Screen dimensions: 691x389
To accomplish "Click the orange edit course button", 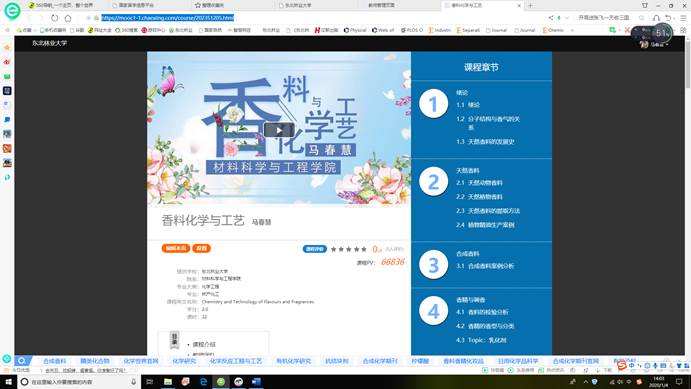I will [176, 248].
